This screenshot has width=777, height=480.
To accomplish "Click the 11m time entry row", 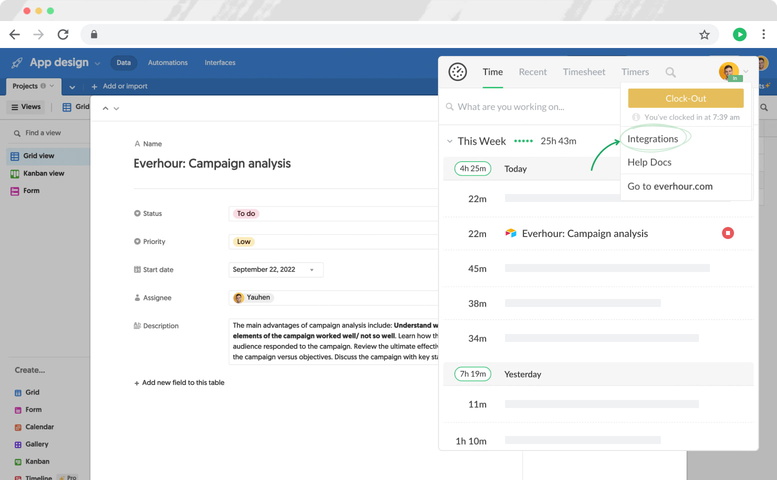I will click(x=598, y=404).
